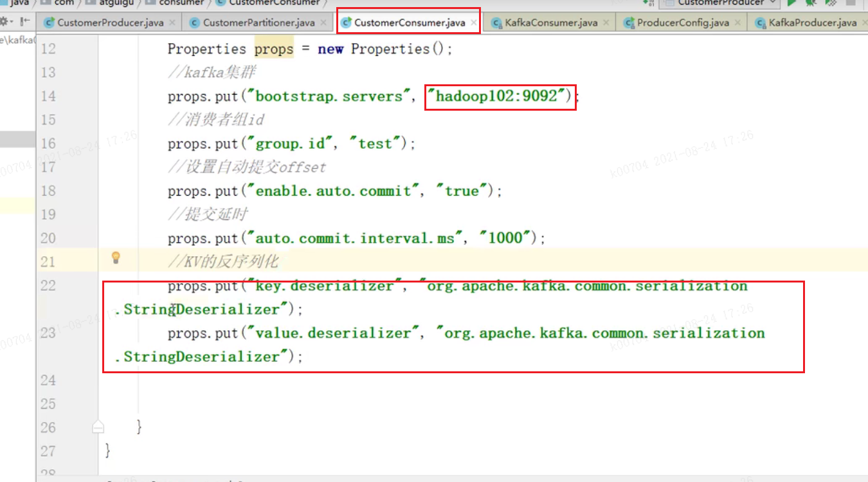This screenshot has height=482, width=868.
Task: Open the ProducerConfig.java tab
Action: pyautogui.click(x=683, y=23)
